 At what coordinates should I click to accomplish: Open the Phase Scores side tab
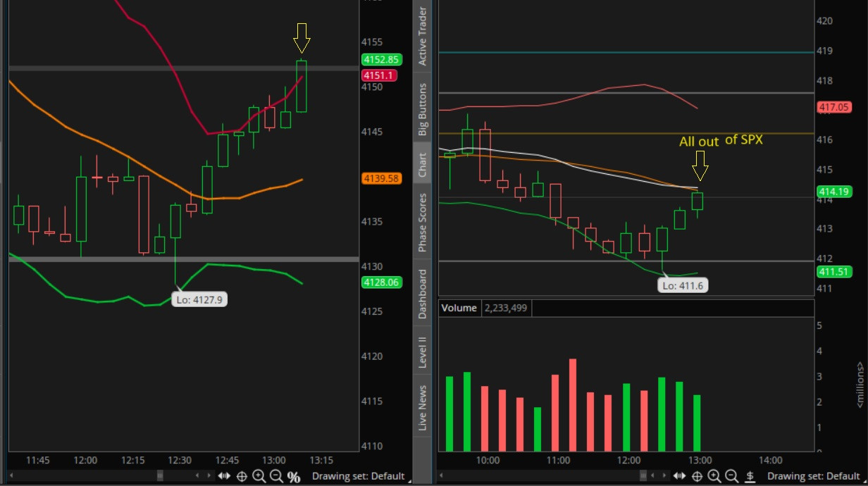[x=423, y=222]
